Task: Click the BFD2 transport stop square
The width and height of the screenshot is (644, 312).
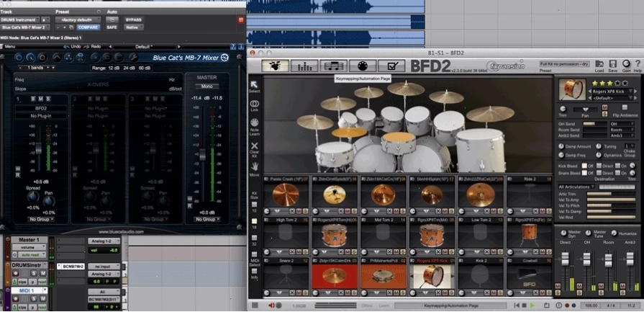Action: tap(525, 306)
